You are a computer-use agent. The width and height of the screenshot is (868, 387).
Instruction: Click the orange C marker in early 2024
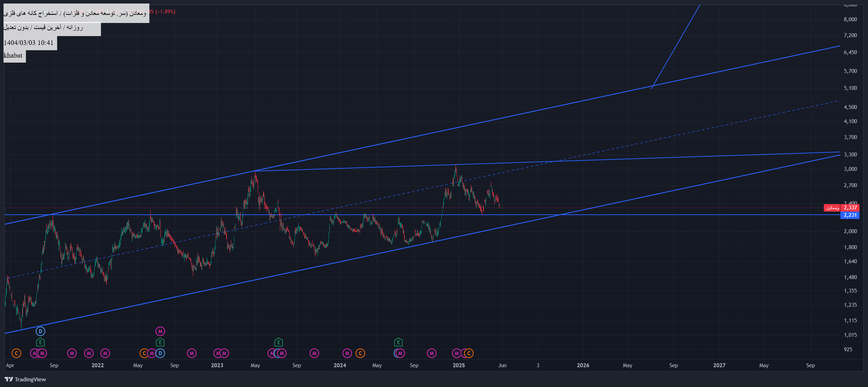pos(360,353)
